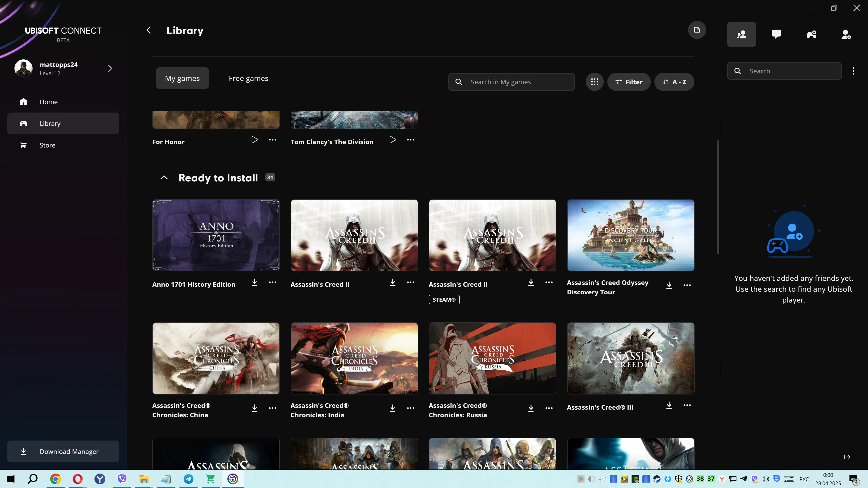Open the A - Z sort dropdown
The width and height of the screenshot is (868, 488).
click(x=674, y=82)
